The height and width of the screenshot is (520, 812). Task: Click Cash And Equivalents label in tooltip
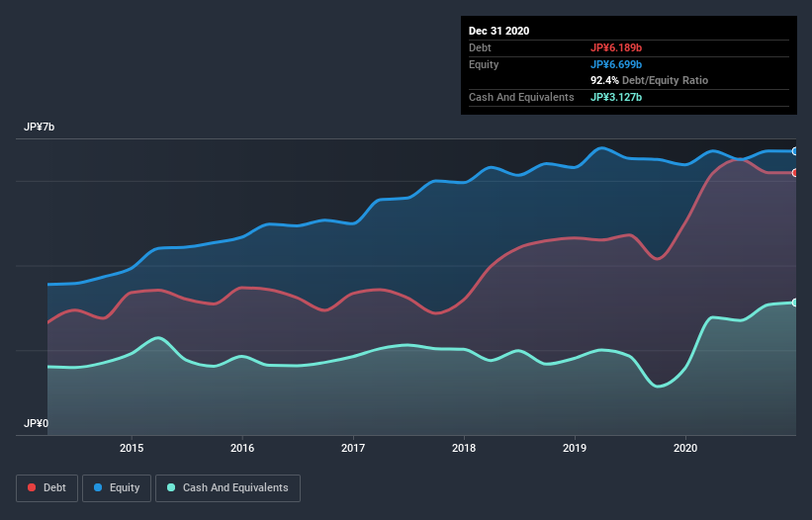pyautogui.click(x=521, y=97)
